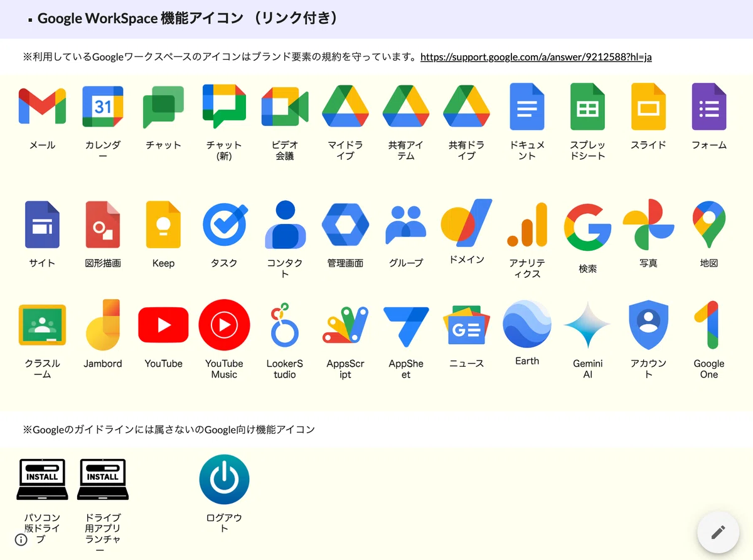Image resolution: width=753 pixels, height=560 pixels.
Task: Open the 管理画面 Admin icon
Action: click(x=345, y=225)
